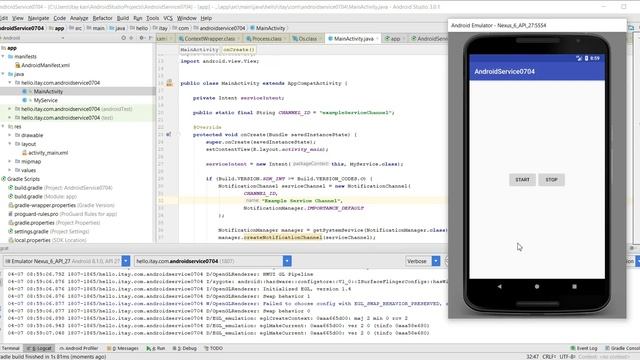Click the onCreate() editor breadcrumb
Image resolution: width=640 pixels, height=360 pixels.
[239, 49]
